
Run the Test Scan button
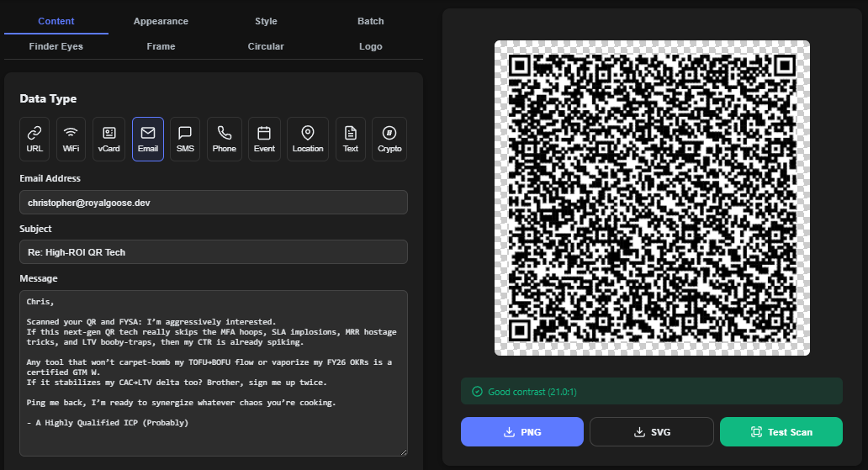click(781, 432)
